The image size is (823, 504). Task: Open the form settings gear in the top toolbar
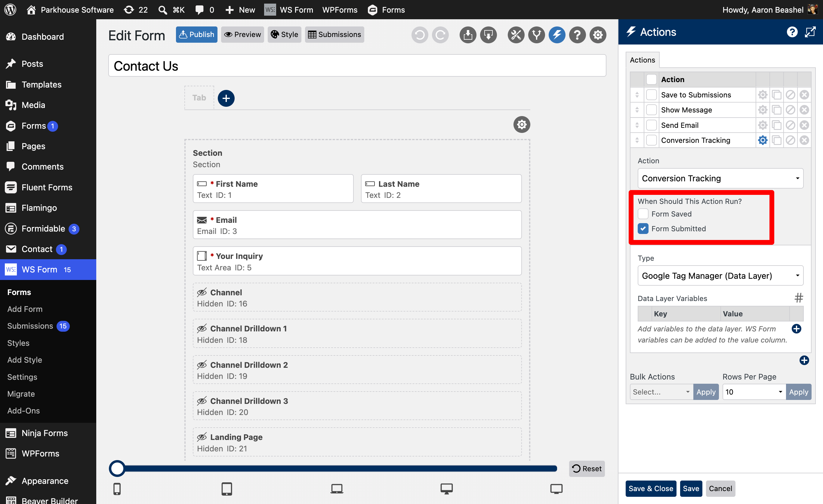pyautogui.click(x=598, y=35)
